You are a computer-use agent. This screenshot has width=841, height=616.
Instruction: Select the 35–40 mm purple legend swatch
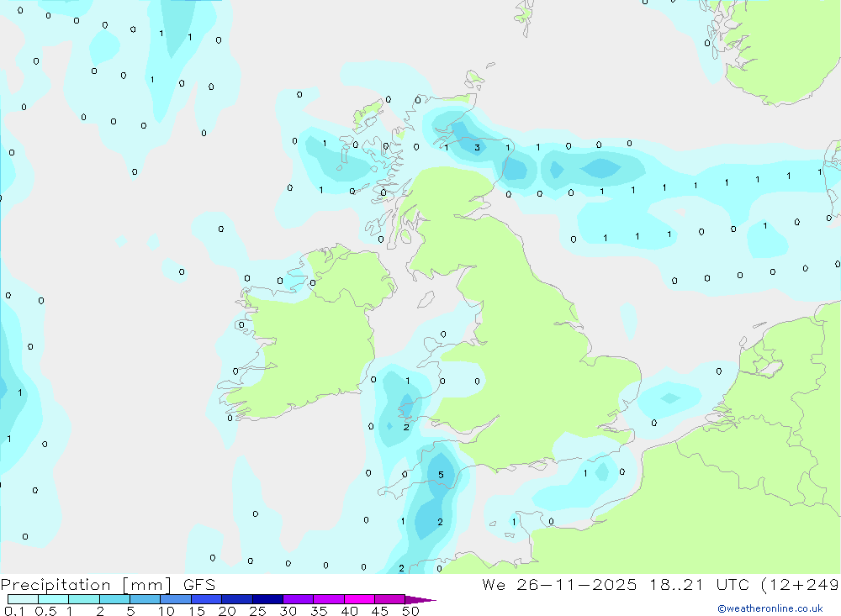tap(329, 599)
